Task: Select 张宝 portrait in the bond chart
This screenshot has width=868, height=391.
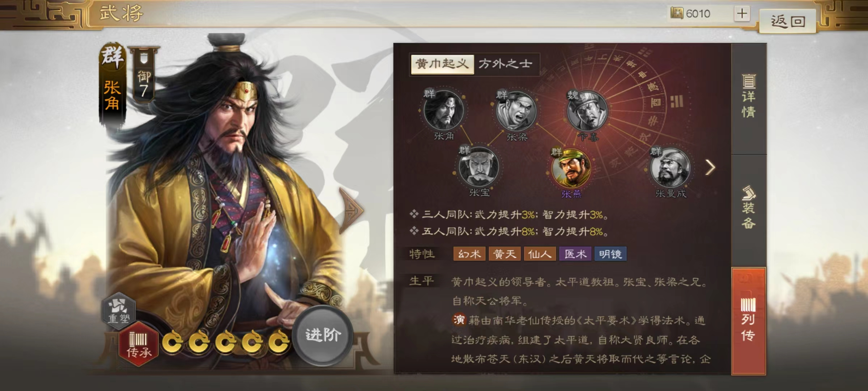Action: click(479, 167)
